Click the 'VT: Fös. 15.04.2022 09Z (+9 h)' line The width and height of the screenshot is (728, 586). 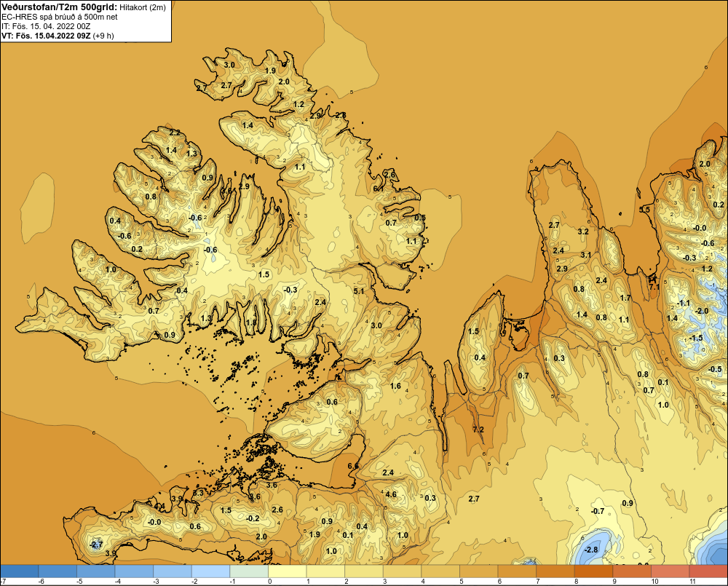tap(58, 36)
